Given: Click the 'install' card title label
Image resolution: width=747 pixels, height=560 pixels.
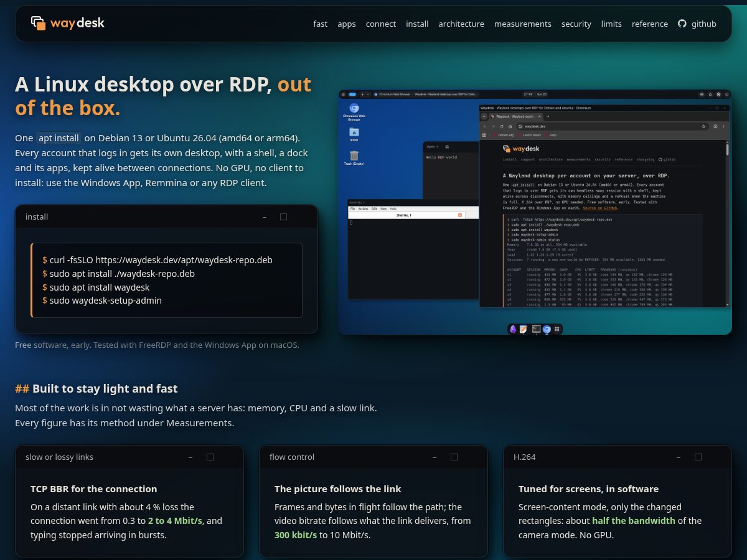Looking at the screenshot, I should pyautogui.click(x=37, y=217).
